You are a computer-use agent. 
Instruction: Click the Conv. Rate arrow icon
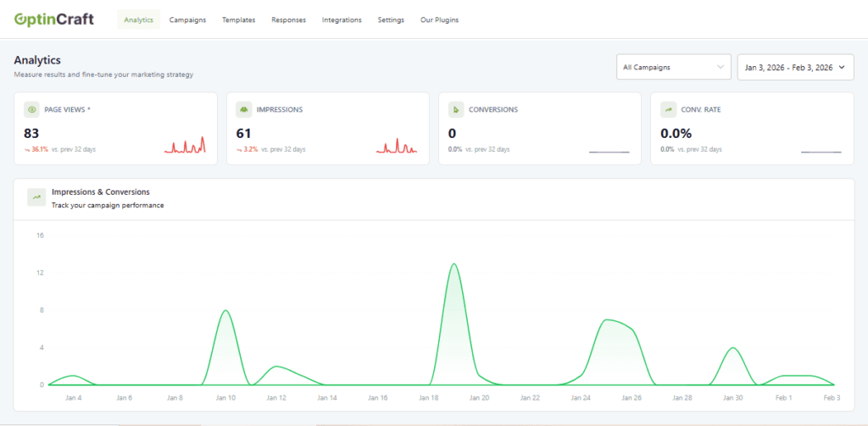(x=668, y=109)
